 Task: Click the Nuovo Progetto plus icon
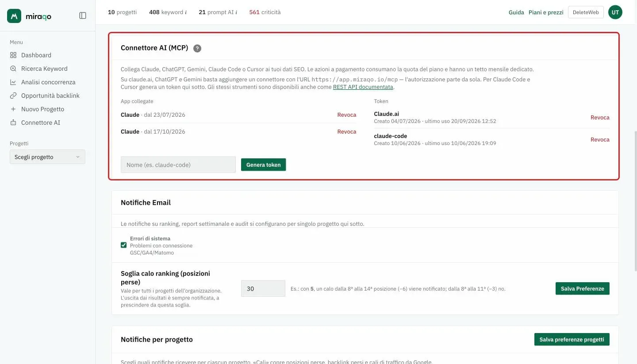point(13,109)
